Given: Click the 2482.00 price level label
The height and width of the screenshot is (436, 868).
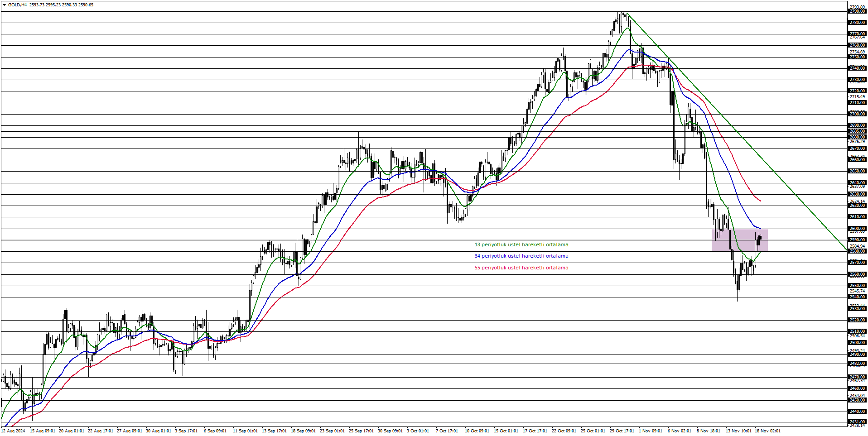Looking at the screenshot, I should (857, 364).
